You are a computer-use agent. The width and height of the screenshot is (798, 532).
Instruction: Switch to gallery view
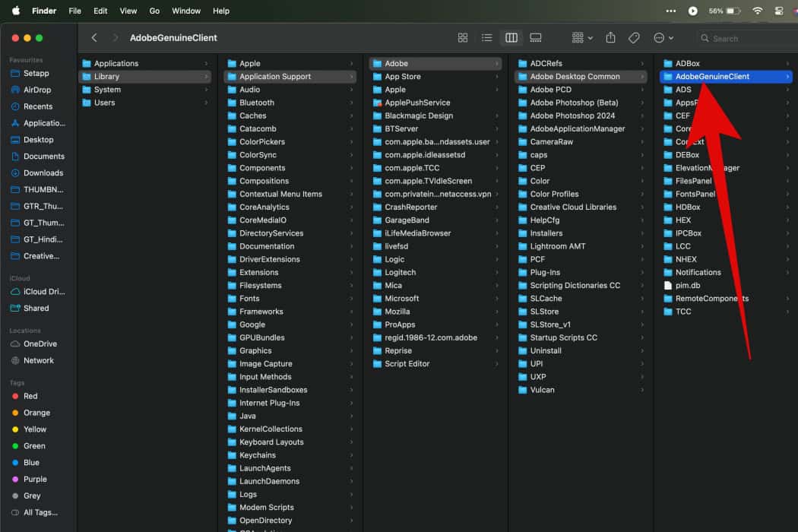click(536, 38)
